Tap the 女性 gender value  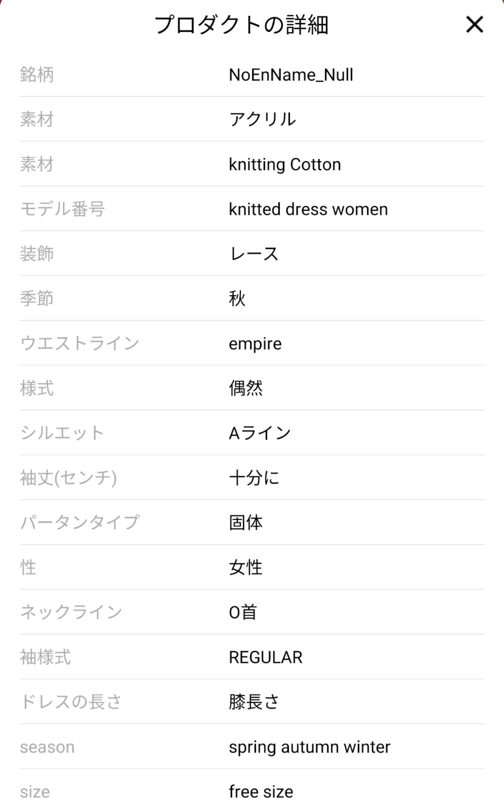tap(245, 567)
